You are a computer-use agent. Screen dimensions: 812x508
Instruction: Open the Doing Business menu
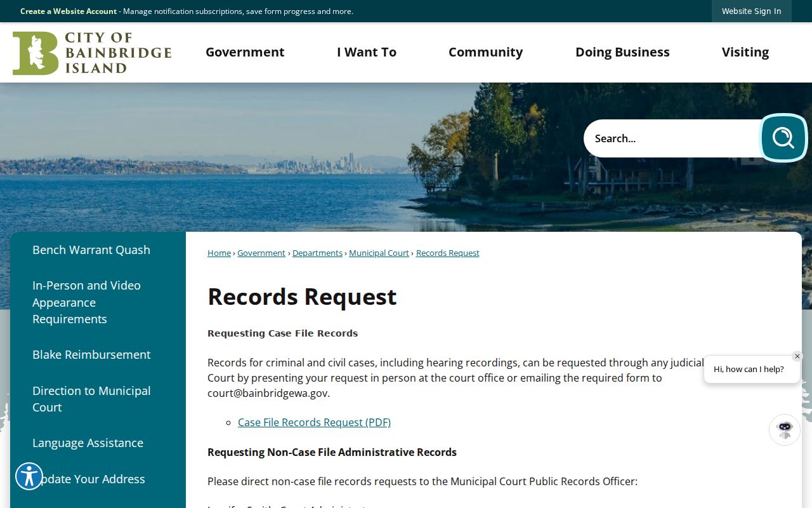click(622, 52)
